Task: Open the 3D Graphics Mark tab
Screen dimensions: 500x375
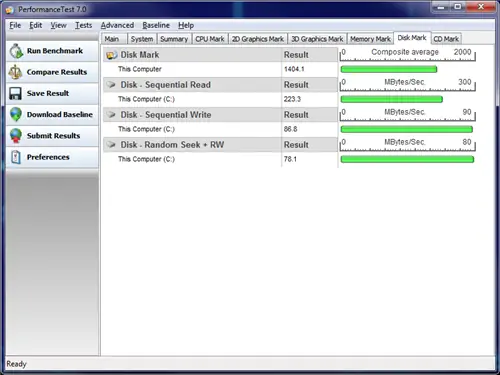Action: pyautogui.click(x=317, y=39)
